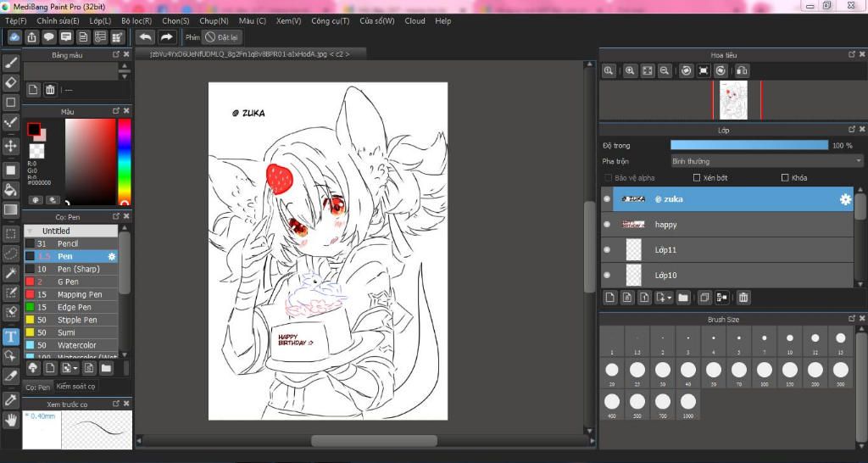The image size is (868, 463).
Task: Open the Chỉnh sửa(E) menu
Action: click(58, 21)
